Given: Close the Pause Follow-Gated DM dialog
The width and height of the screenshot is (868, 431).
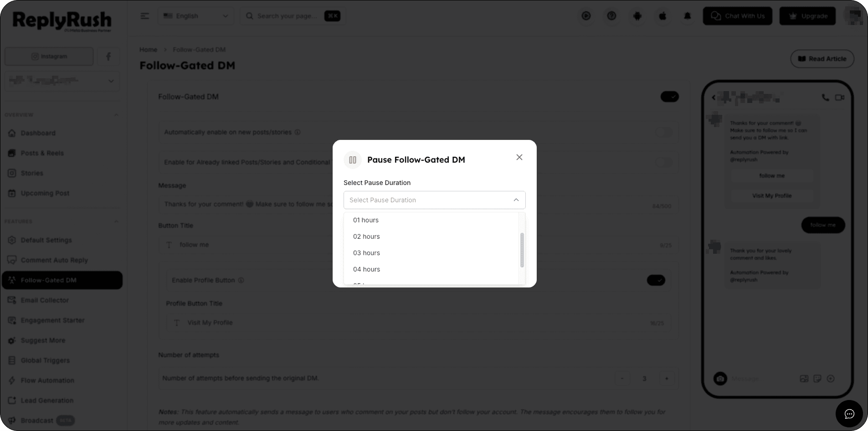Looking at the screenshot, I should pos(519,157).
